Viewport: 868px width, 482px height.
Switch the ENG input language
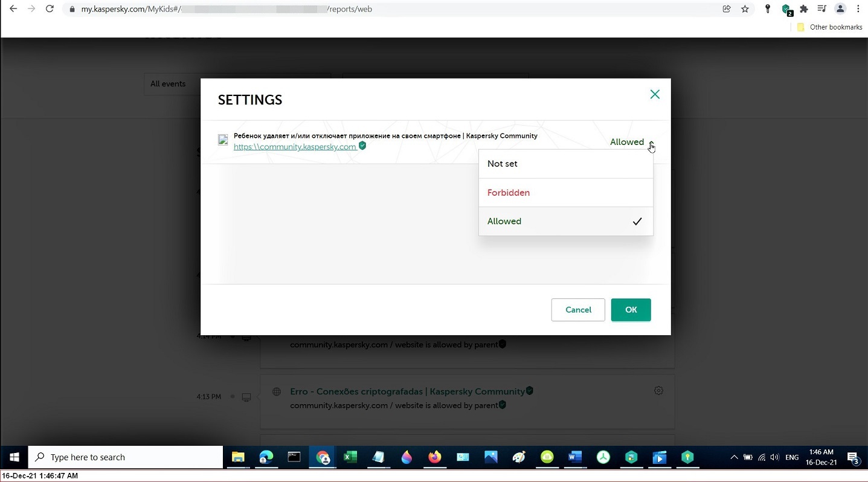792,457
